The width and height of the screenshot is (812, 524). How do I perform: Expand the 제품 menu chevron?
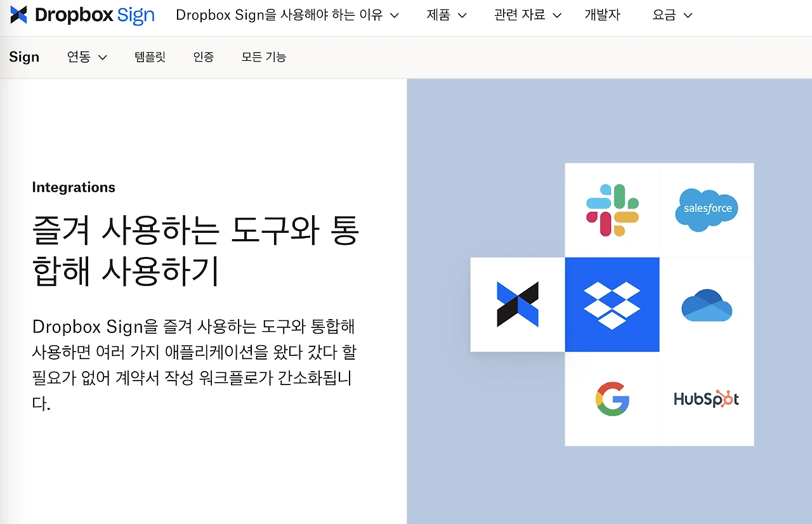coord(462,15)
